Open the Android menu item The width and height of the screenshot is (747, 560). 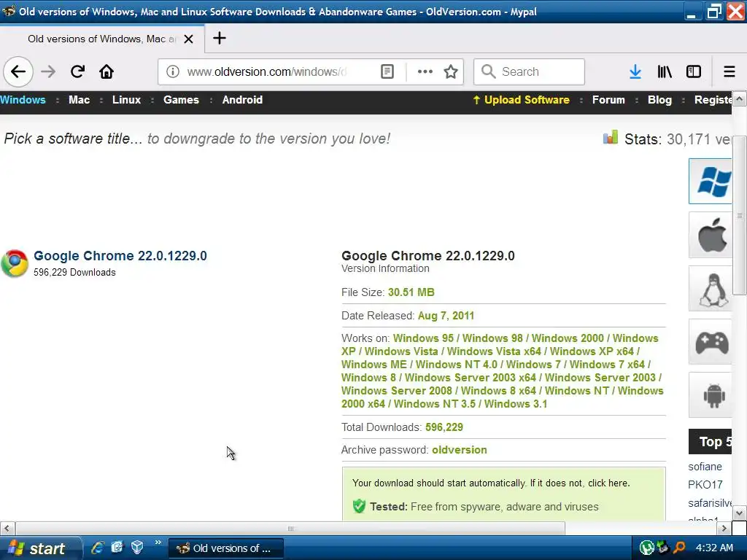pos(242,100)
